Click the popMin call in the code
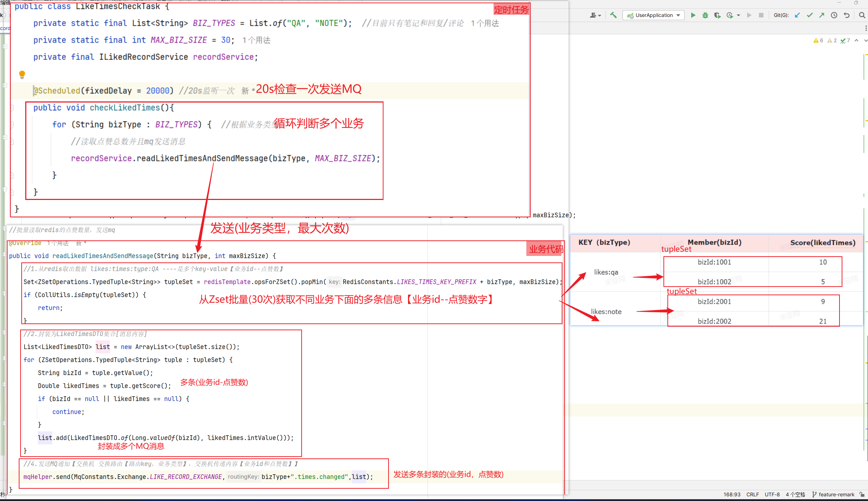This screenshot has height=501, width=868. pos(312,282)
